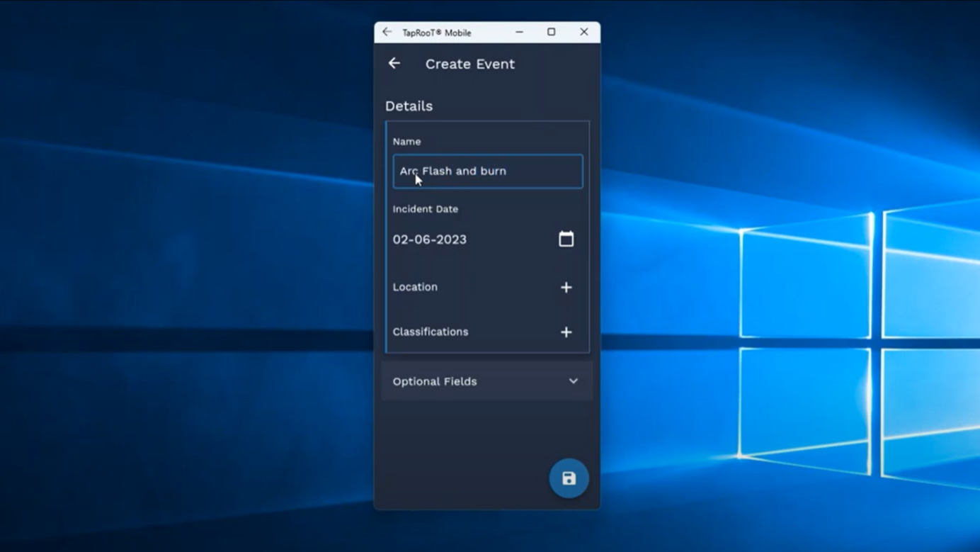Select the 02-06-2023 incident date value
This screenshot has width=980, height=552.
click(x=430, y=240)
